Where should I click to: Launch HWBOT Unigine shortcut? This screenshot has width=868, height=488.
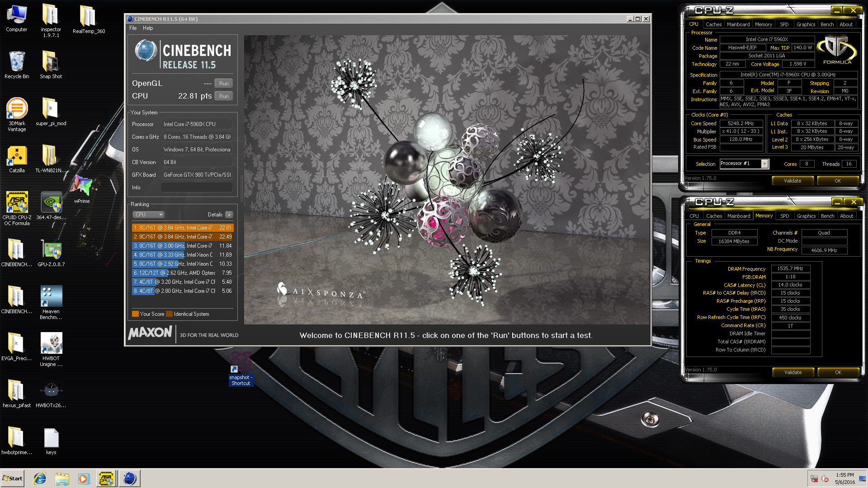coord(51,350)
